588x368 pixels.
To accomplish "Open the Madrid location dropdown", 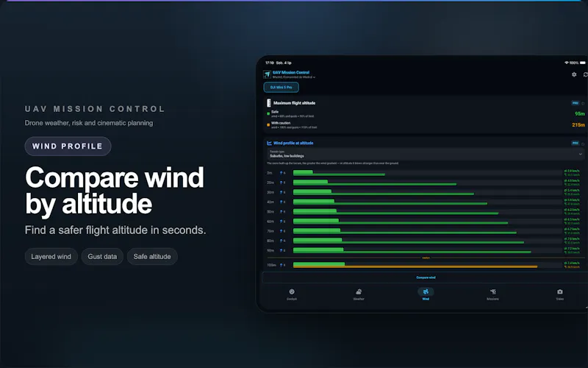I will tap(294, 77).
